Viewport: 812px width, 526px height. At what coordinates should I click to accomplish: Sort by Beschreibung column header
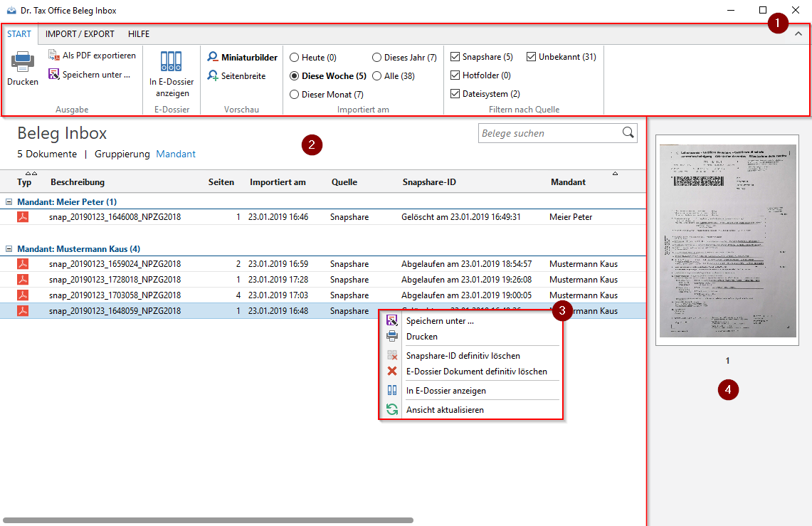[x=77, y=182]
